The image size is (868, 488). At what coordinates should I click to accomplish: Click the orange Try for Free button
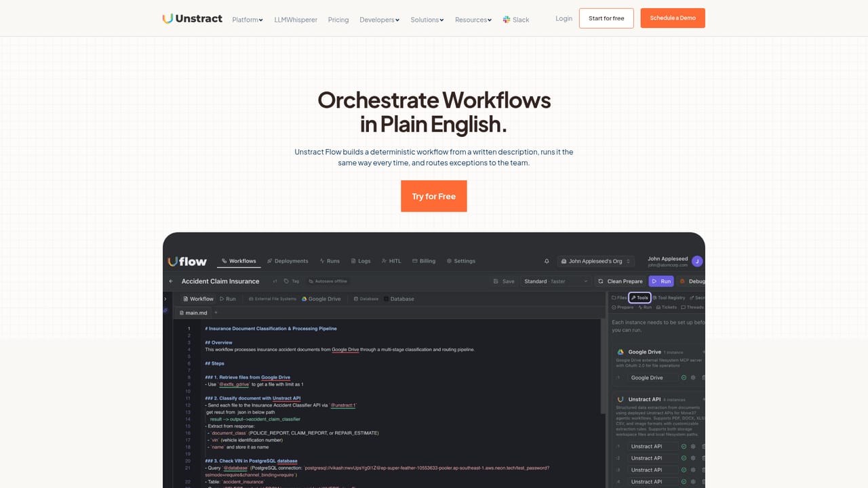tap(434, 196)
